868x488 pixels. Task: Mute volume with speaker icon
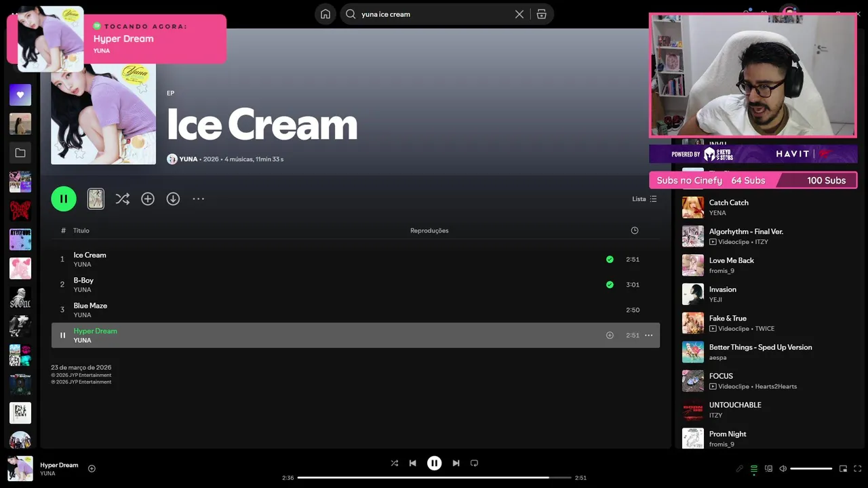783,468
